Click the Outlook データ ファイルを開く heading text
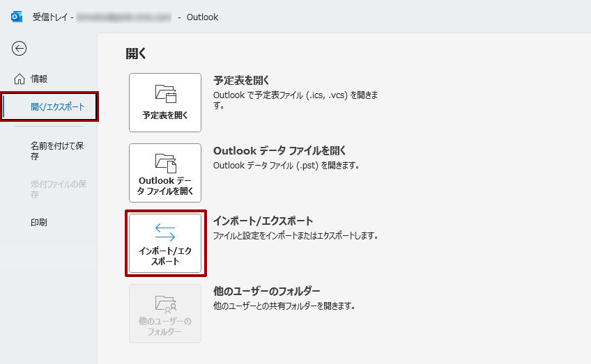The image size is (591, 364). pyautogui.click(x=279, y=150)
